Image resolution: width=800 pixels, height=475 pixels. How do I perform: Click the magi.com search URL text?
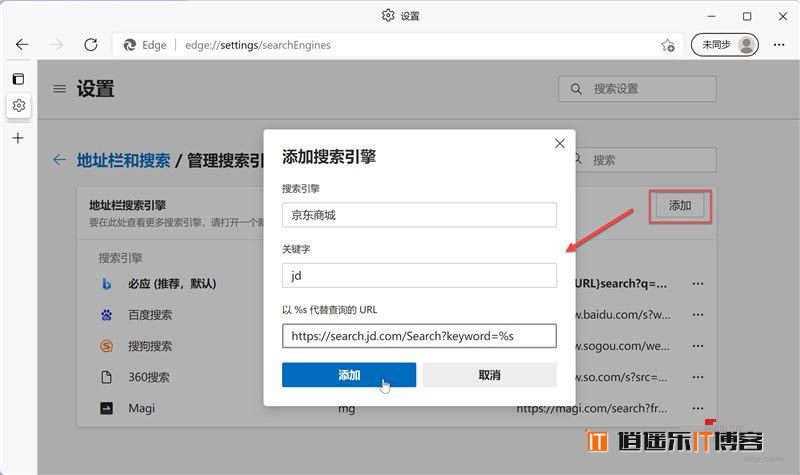click(x=592, y=408)
